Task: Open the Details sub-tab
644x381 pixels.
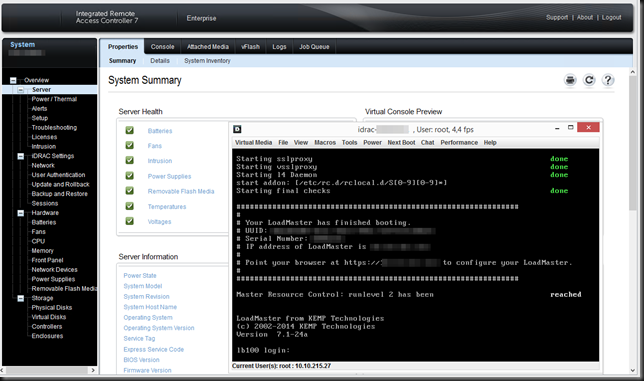Action: pyautogui.click(x=160, y=61)
